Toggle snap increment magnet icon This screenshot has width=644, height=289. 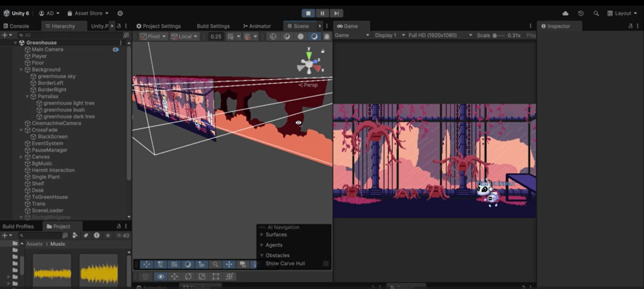click(x=247, y=36)
